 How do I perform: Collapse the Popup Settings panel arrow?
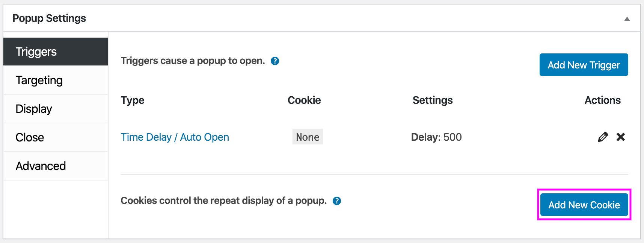coord(627,19)
